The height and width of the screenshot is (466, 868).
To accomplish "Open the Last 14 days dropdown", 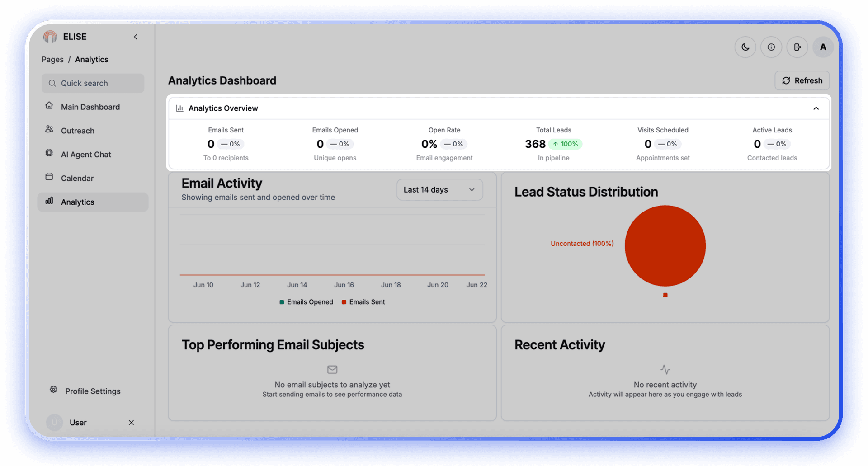I will [439, 190].
